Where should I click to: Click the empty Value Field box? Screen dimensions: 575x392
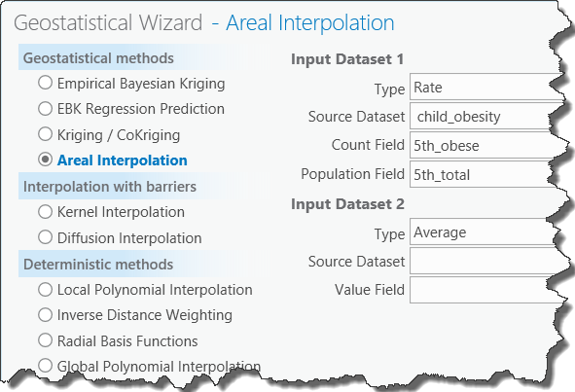coord(485,290)
